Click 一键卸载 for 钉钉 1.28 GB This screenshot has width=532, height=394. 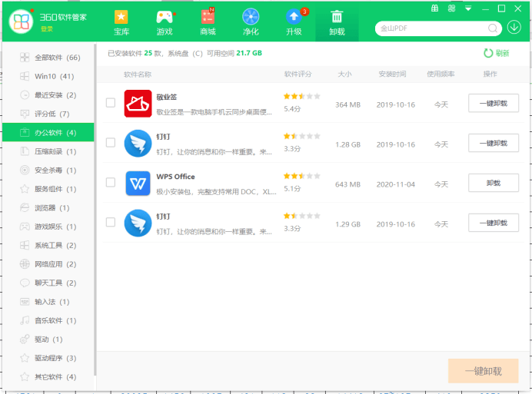tap(494, 143)
